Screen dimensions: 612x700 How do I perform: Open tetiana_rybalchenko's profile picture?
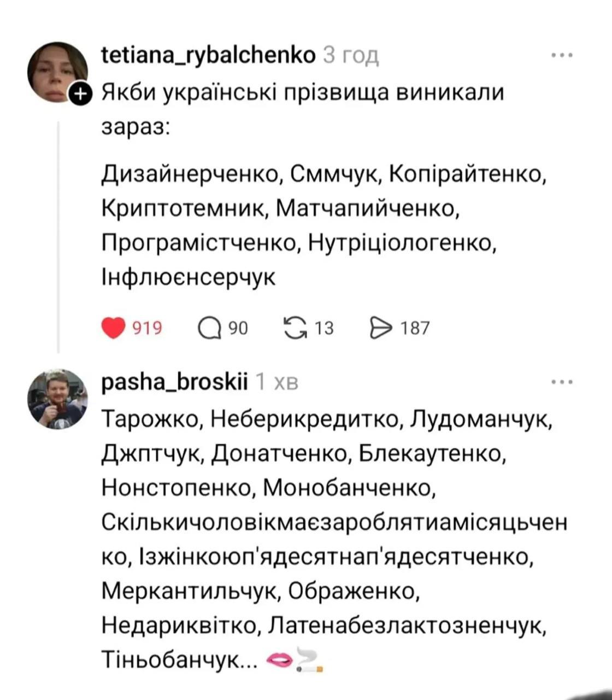click(57, 72)
